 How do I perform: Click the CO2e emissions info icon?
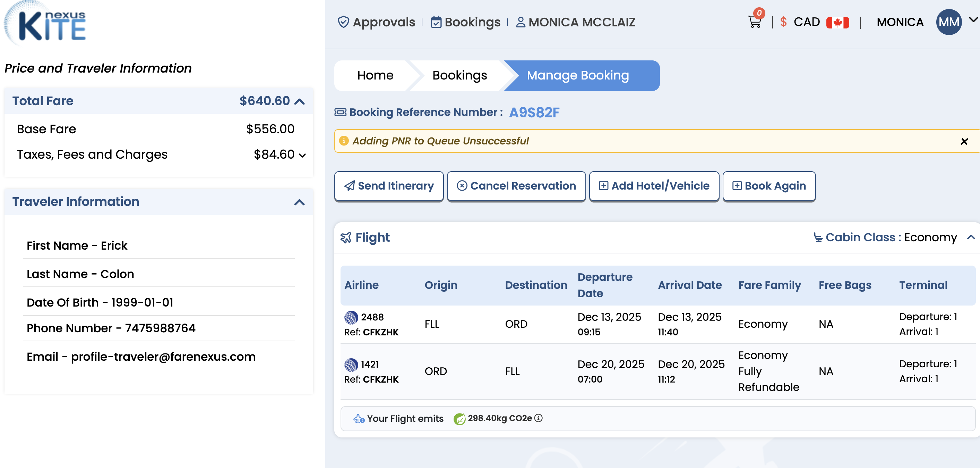coord(539,418)
